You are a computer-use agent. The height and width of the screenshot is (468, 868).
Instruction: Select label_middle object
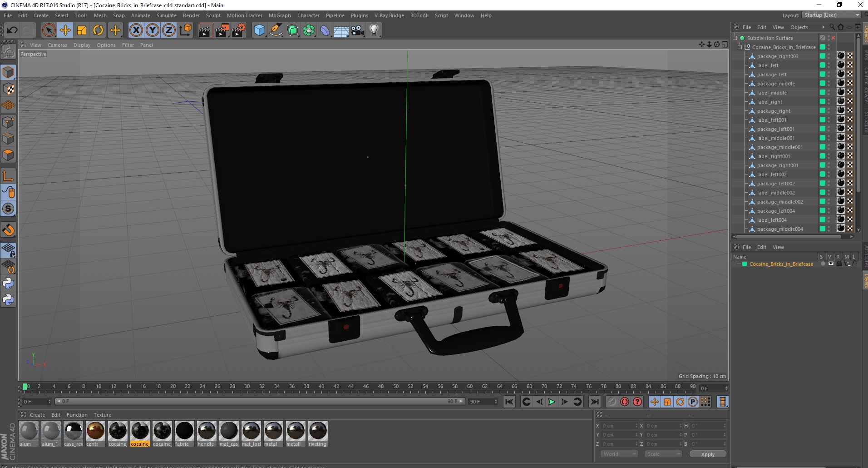(772, 93)
